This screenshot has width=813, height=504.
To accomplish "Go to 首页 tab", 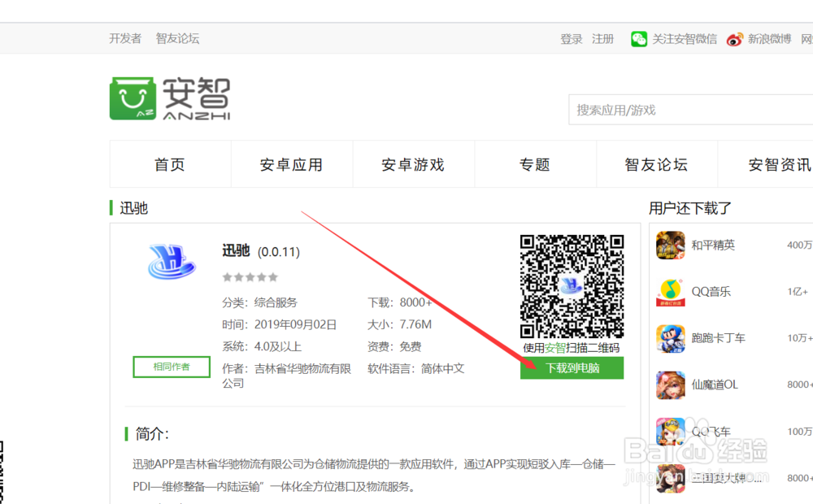I will coord(170,164).
